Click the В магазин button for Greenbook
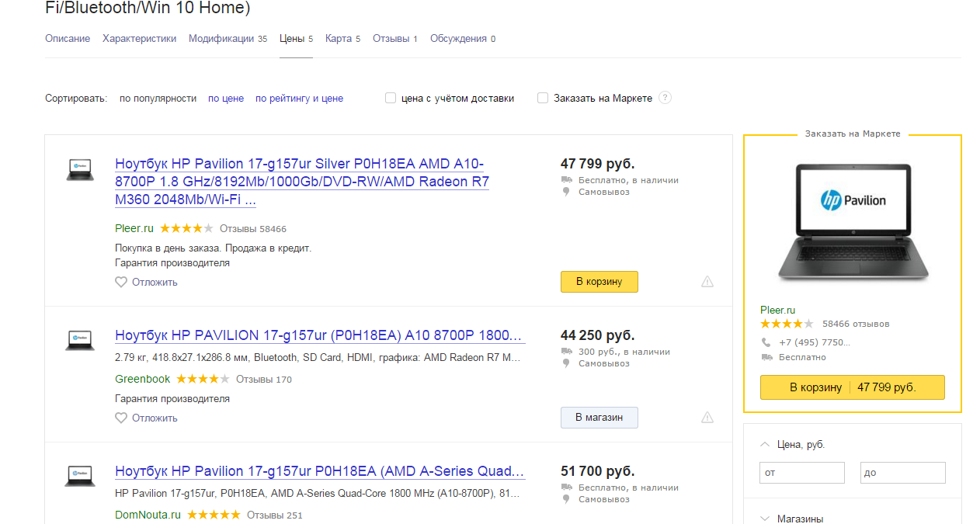Viewport: 980px width, 524px height. point(599,418)
